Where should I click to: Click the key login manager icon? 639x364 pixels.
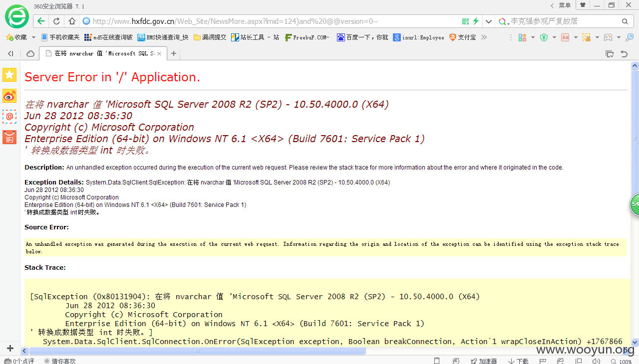click(x=630, y=37)
